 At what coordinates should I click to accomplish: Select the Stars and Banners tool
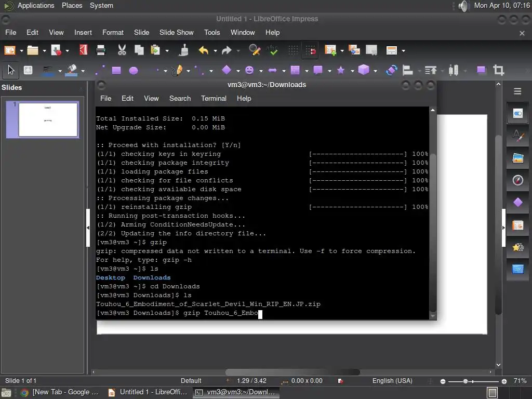coord(341,70)
